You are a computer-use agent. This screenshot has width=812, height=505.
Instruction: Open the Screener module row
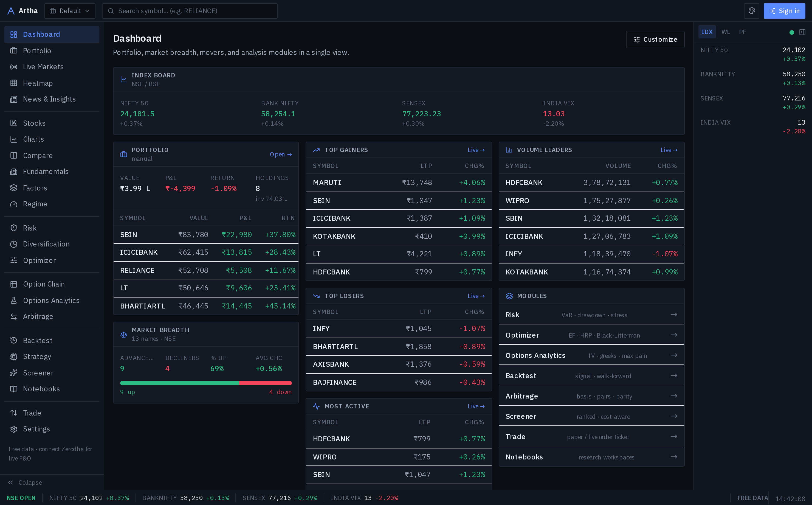pos(591,417)
